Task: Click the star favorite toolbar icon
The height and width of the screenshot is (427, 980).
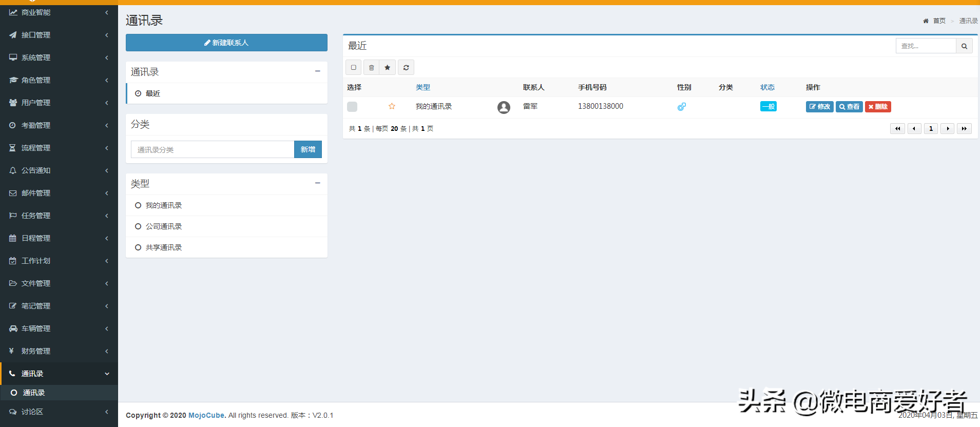Action: (388, 67)
